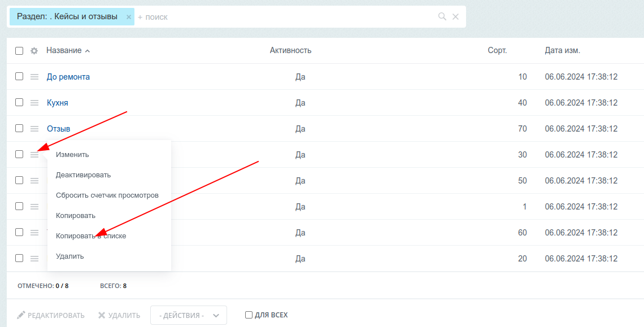Screen dimensions: 644x327
Task: Sort the list by the Сорт. column
Action: [497, 50]
